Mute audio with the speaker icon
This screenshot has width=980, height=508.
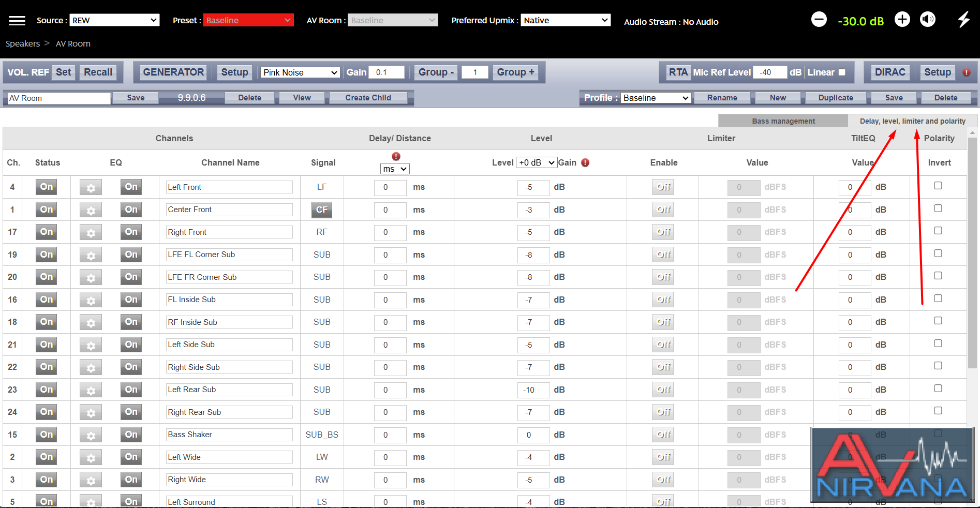pos(928,20)
